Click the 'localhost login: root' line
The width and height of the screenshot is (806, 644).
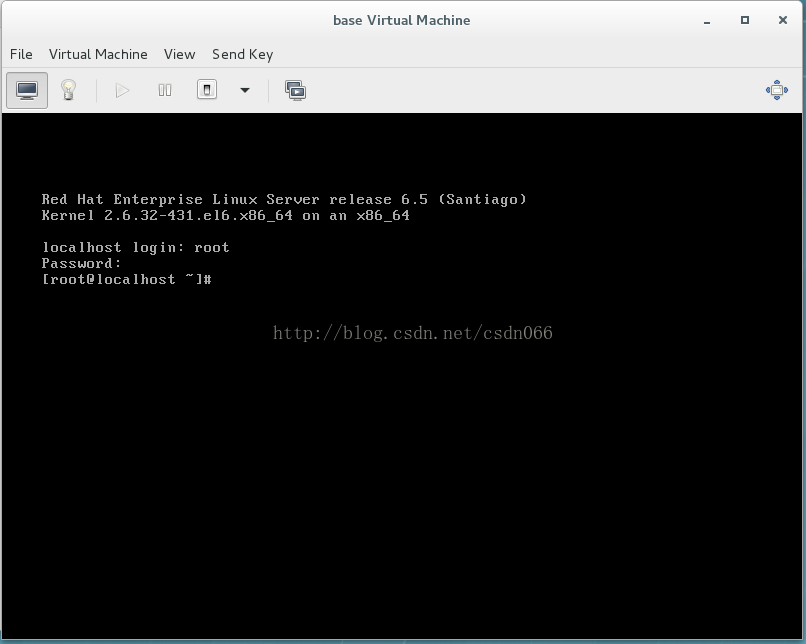tap(135, 247)
